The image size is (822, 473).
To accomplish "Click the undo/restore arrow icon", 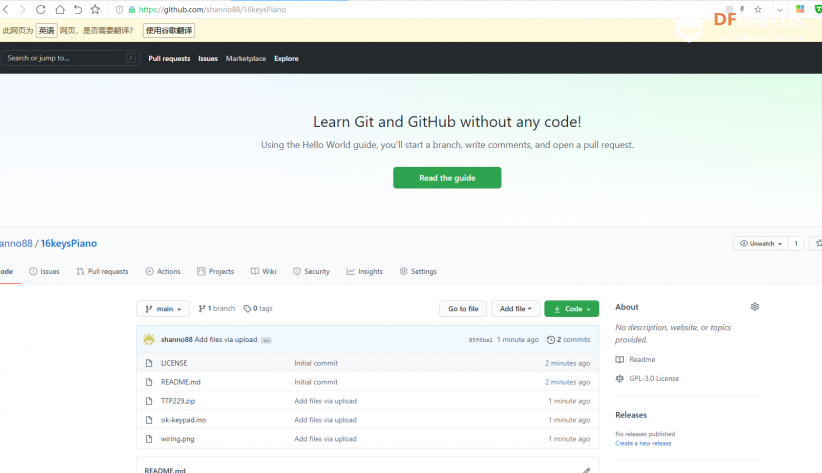I will (78, 9).
